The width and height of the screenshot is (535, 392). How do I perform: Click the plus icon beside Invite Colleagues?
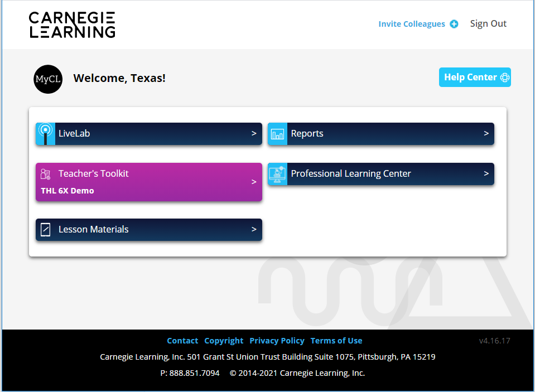click(454, 23)
